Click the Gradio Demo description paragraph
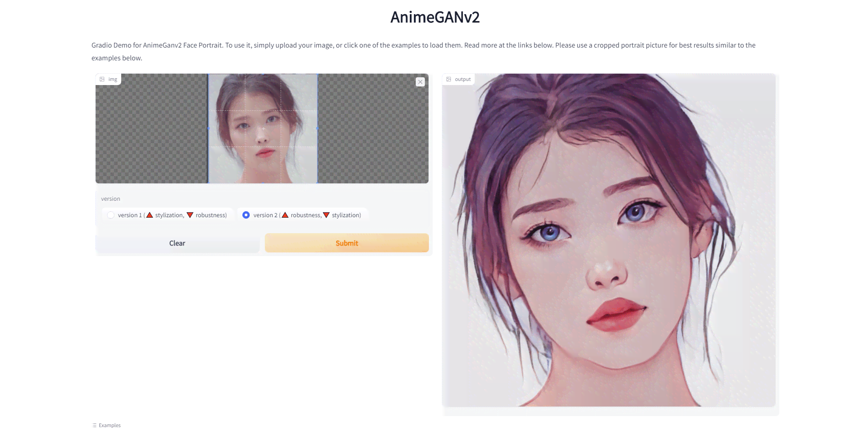Screen dimensions: 868x428 pos(423,52)
